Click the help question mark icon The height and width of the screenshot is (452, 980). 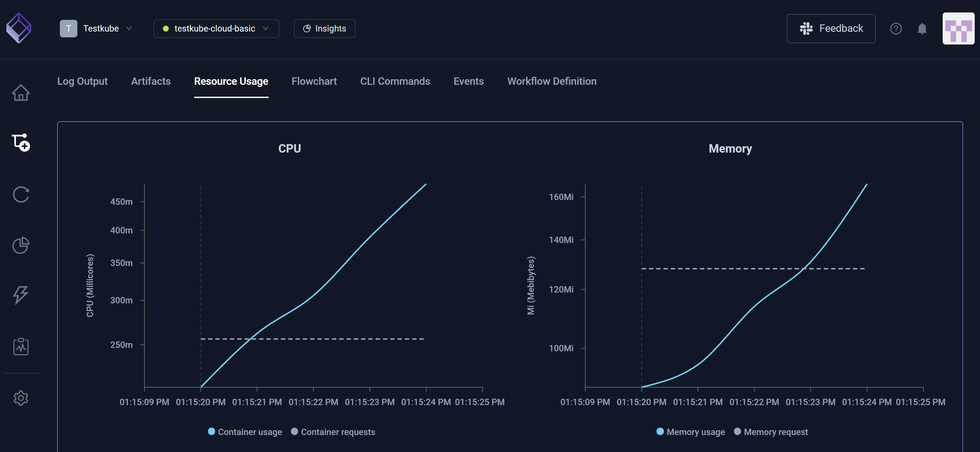point(895,29)
